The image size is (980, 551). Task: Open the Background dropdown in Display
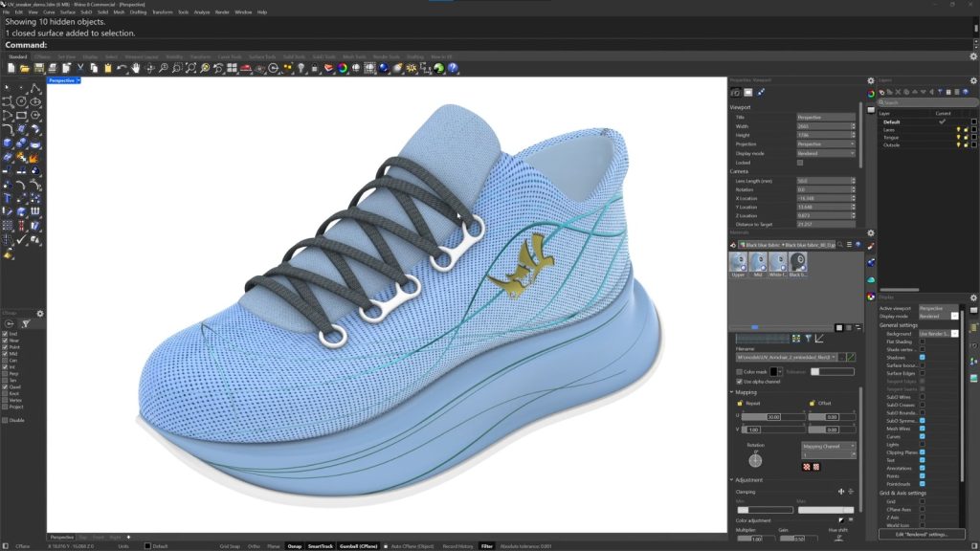pyautogui.click(x=938, y=334)
